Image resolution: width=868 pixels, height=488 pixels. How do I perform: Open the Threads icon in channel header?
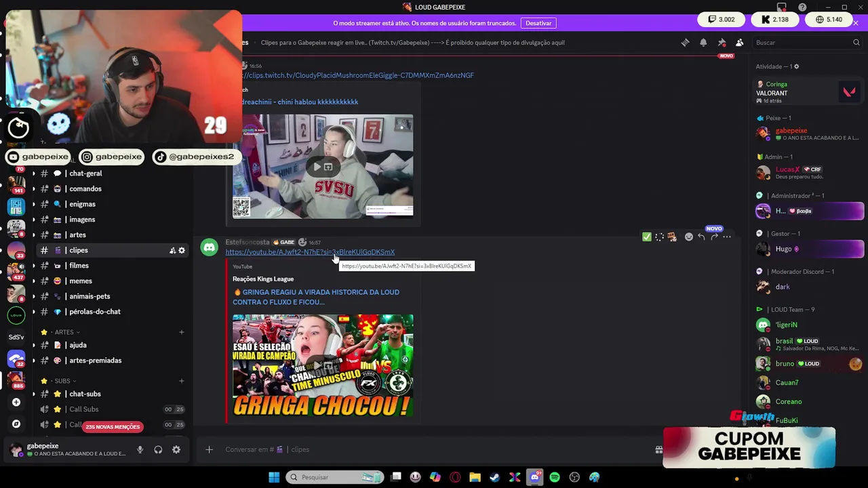tap(685, 42)
